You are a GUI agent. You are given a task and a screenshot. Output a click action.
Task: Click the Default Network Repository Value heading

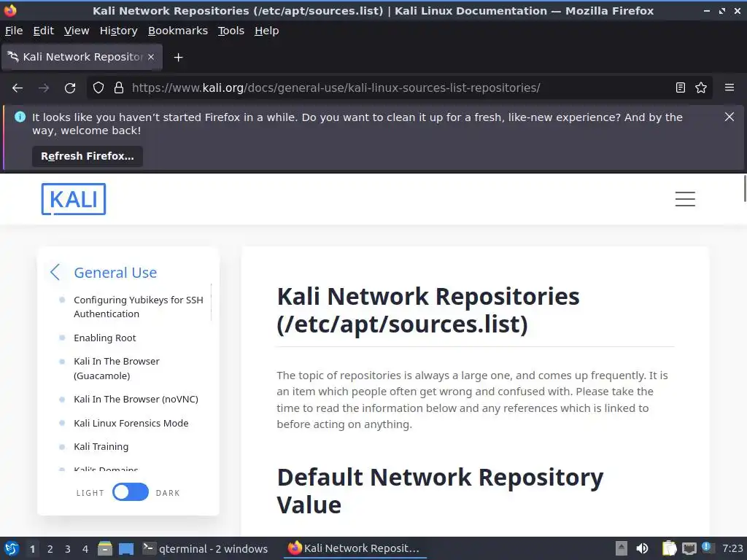(440, 491)
